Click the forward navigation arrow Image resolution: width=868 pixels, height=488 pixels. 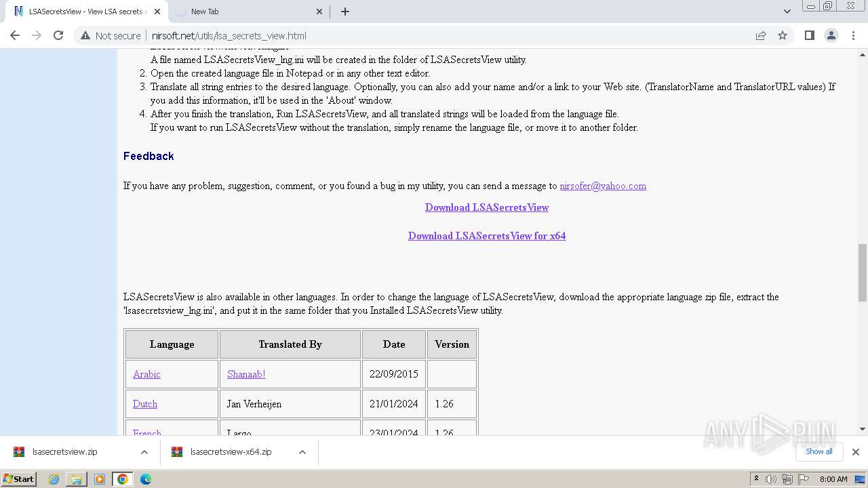tap(37, 35)
